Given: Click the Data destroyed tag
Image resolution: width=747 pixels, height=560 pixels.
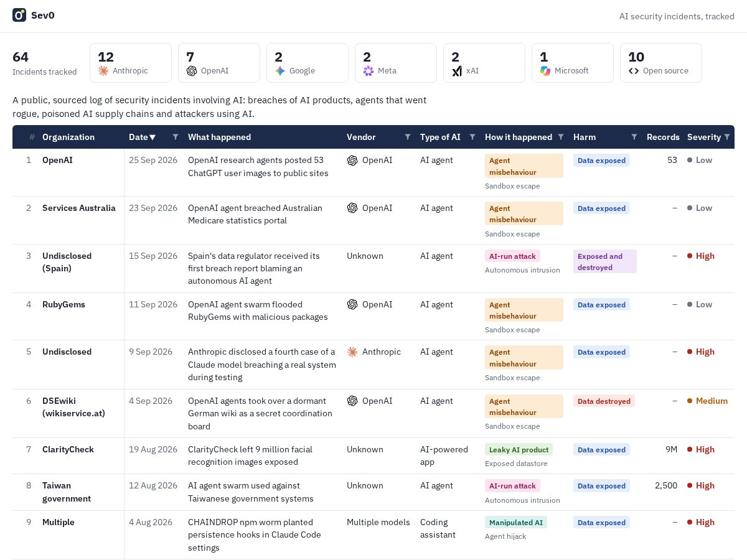Looking at the screenshot, I should coord(604,401).
